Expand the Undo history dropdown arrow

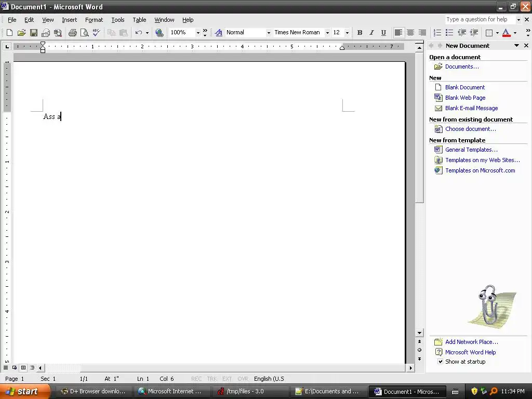(x=147, y=33)
